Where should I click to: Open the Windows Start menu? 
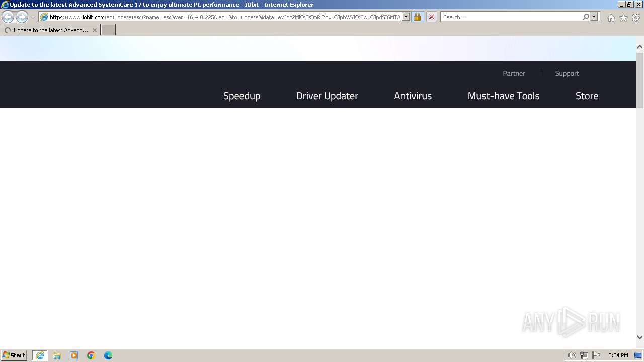(x=14, y=355)
